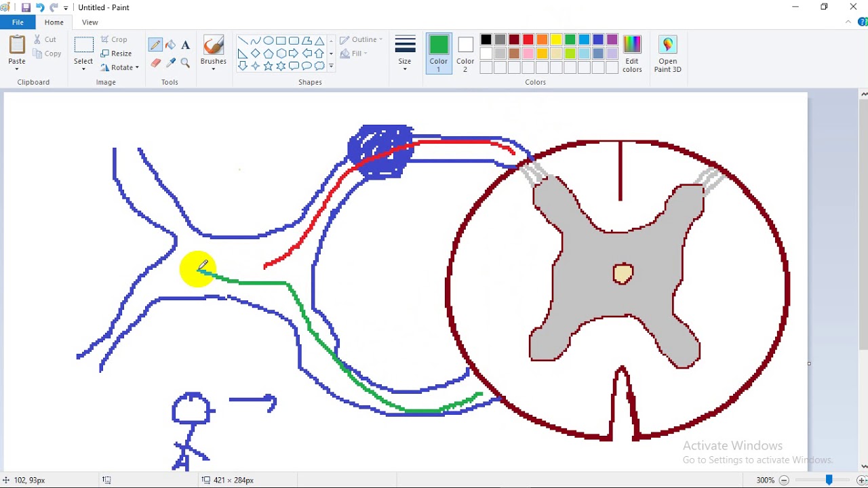Pick the yellow color swatch
The image size is (868, 488).
[556, 40]
